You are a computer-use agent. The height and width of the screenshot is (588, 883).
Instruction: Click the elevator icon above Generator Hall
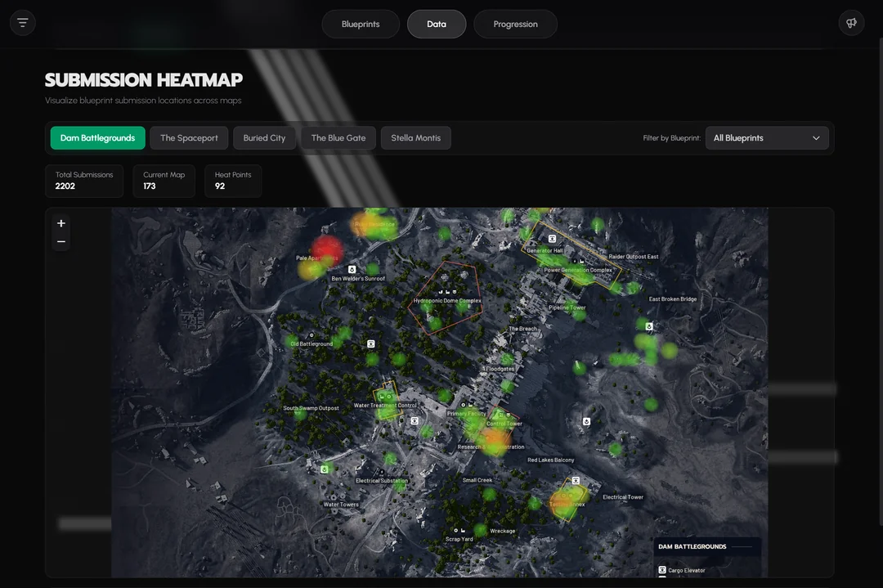tap(552, 239)
